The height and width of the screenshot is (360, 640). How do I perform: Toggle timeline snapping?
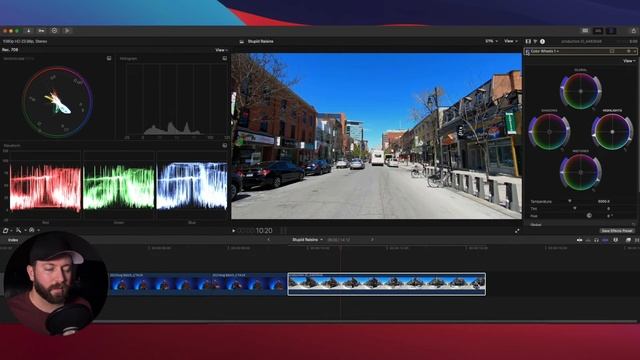pyautogui.click(x=605, y=240)
